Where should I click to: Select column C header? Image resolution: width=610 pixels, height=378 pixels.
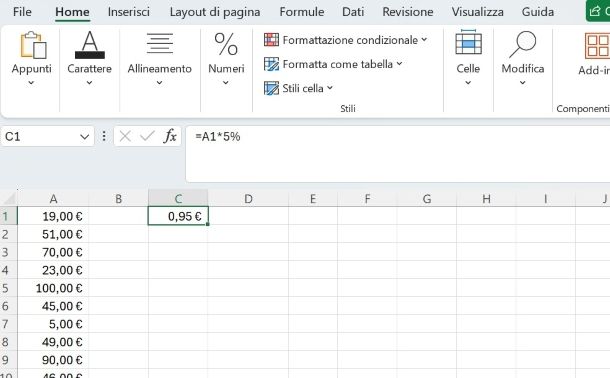(178, 198)
